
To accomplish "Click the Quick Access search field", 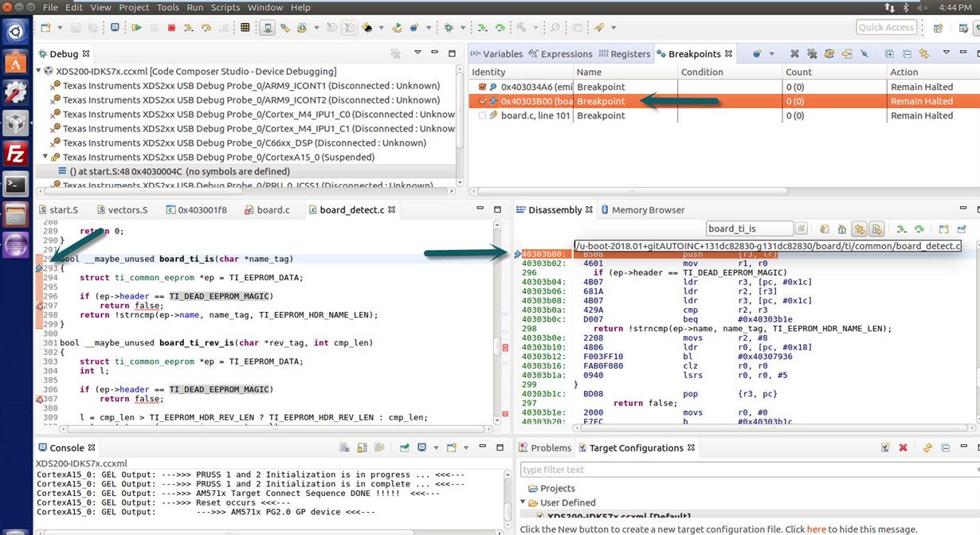I will click(x=887, y=28).
